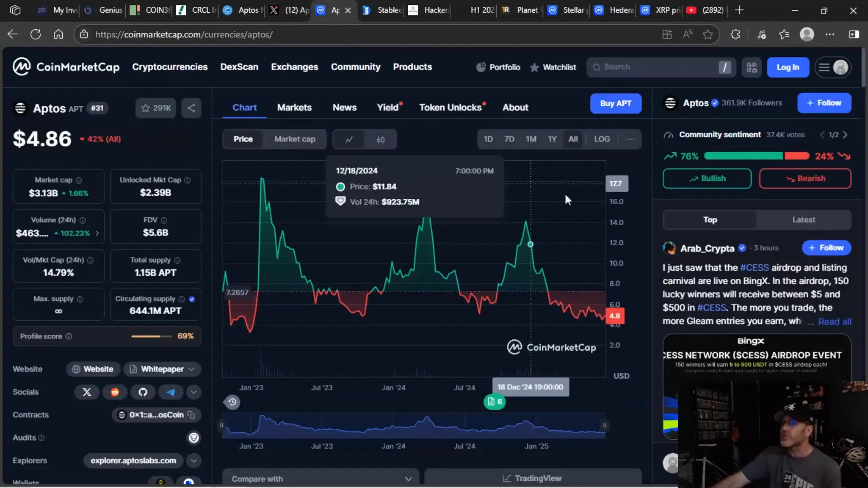The height and width of the screenshot is (488, 868).
Task: Toggle LOG scale on chart
Action: (x=602, y=139)
